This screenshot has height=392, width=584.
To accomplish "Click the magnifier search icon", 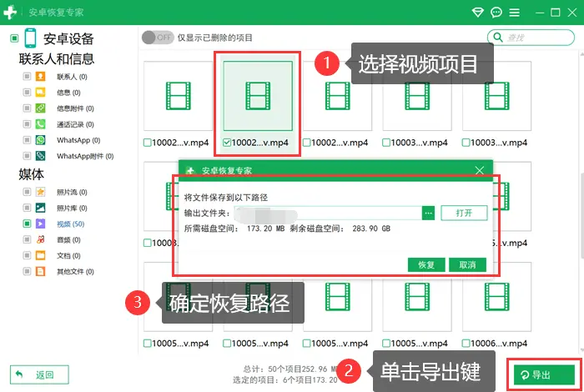I will [498, 37].
